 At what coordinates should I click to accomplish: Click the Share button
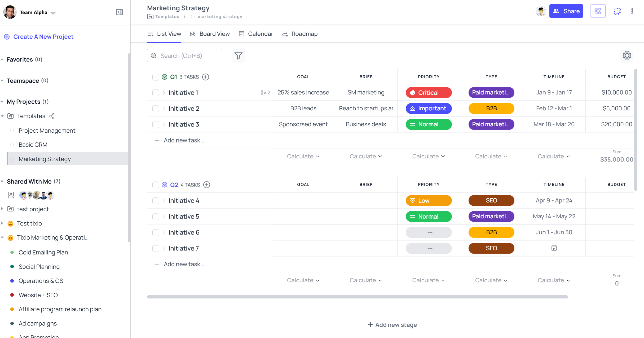click(566, 11)
